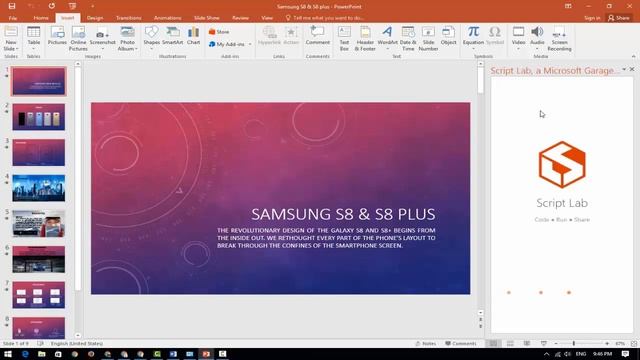640x360 pixels.
Task: Open File Explorer from taskbar
Action: [41, 354]
